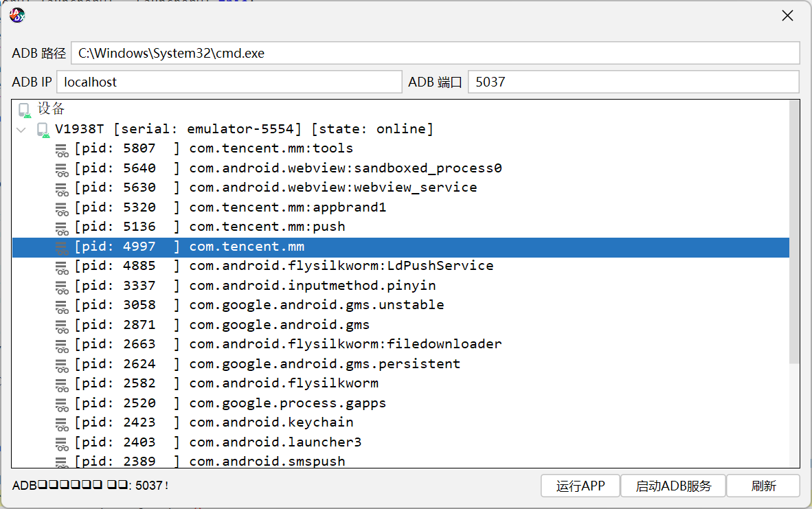Select process com.android.flysilkworm:LdPushService

point(284,266)
